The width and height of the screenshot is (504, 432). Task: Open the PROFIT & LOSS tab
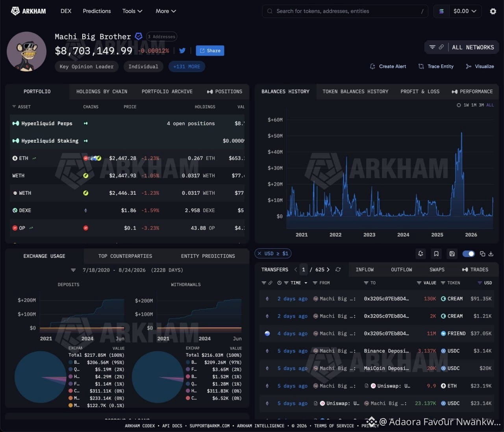[420, 91]
